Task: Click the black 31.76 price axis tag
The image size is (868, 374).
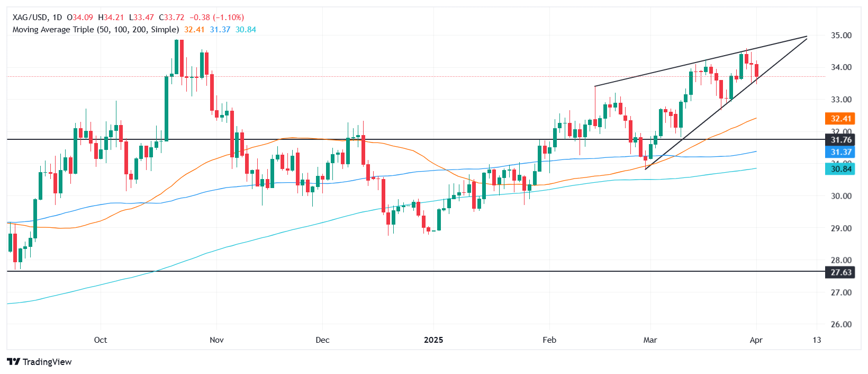Action: [840, 140]
